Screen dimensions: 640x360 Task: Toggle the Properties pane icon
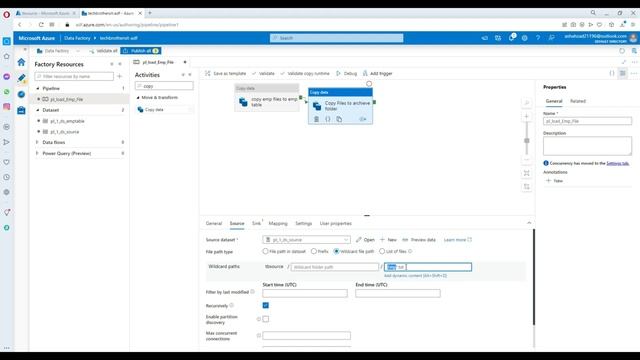(x=622, y=73)
